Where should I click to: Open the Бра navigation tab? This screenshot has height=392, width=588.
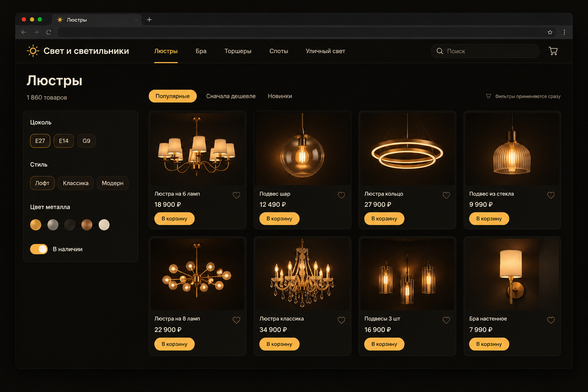click(201, 51)
